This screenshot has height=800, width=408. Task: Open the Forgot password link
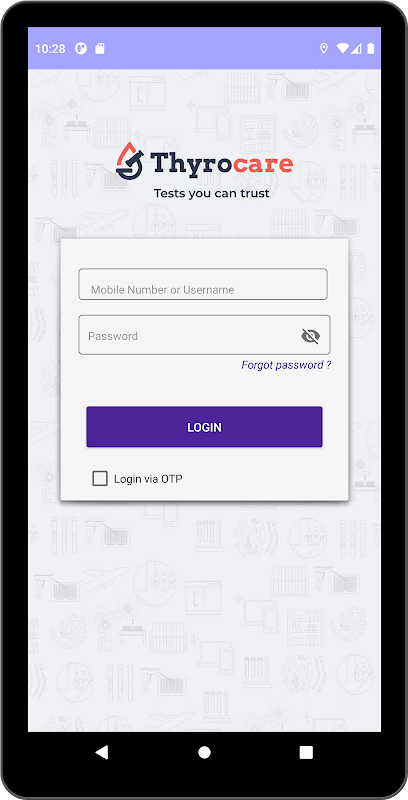(x=286, y=365)
